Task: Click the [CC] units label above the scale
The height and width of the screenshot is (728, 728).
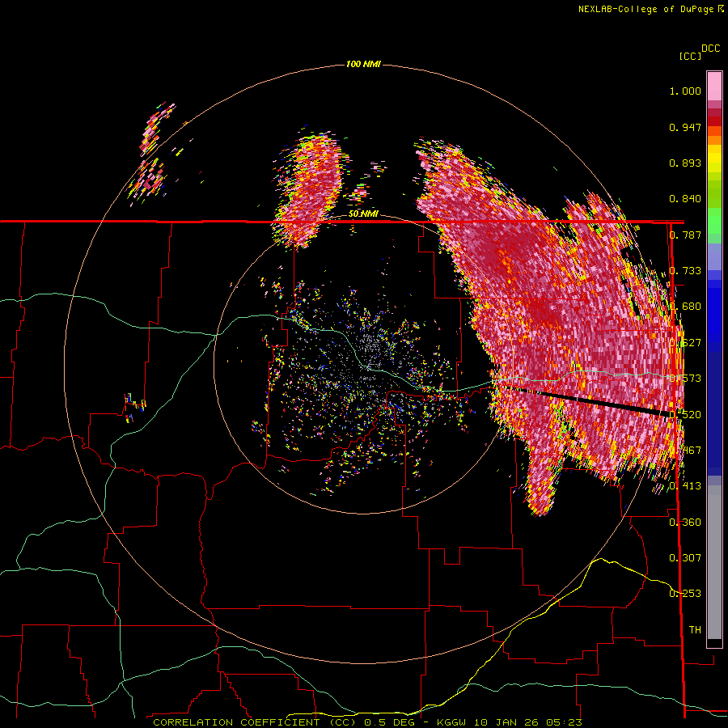Action: [690, 56]
